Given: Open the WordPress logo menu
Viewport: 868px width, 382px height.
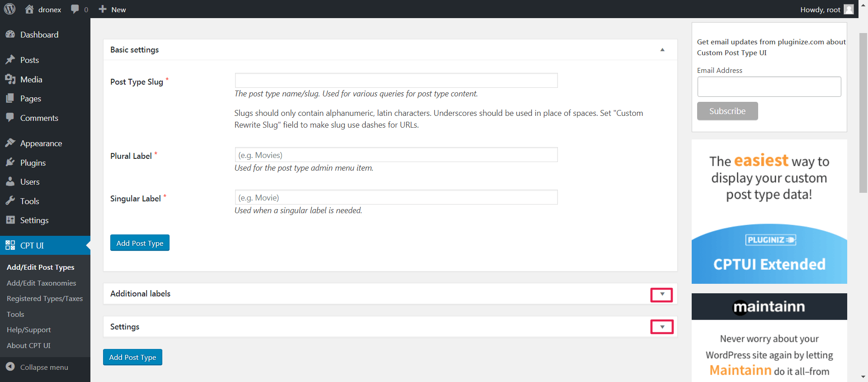Looking at the screenshot, I should coord(9,9).
